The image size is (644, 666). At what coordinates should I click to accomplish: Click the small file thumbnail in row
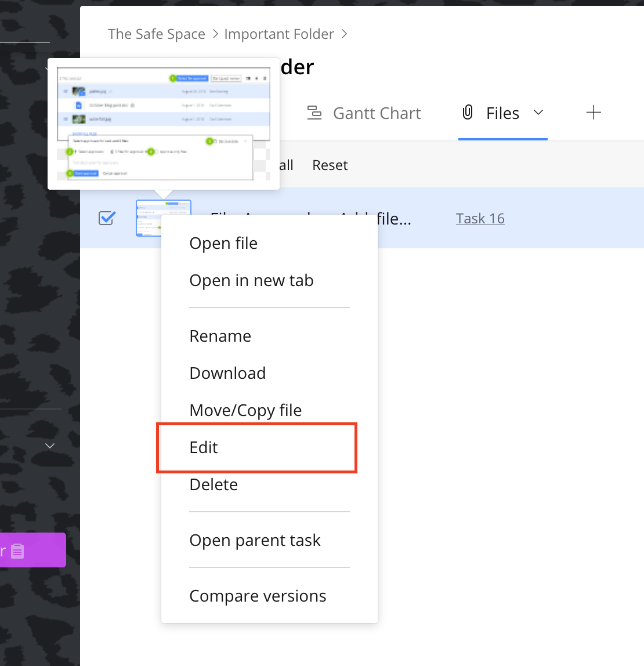(149, 218)
